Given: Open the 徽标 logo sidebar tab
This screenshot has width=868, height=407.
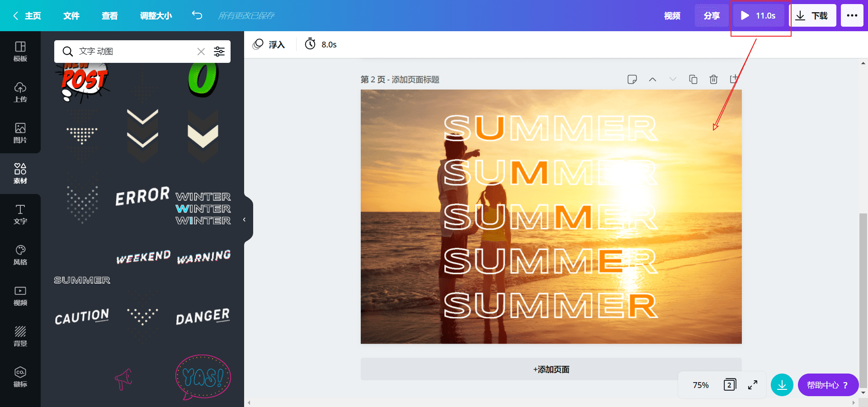Looking at the screenshot, I should 20,377.
